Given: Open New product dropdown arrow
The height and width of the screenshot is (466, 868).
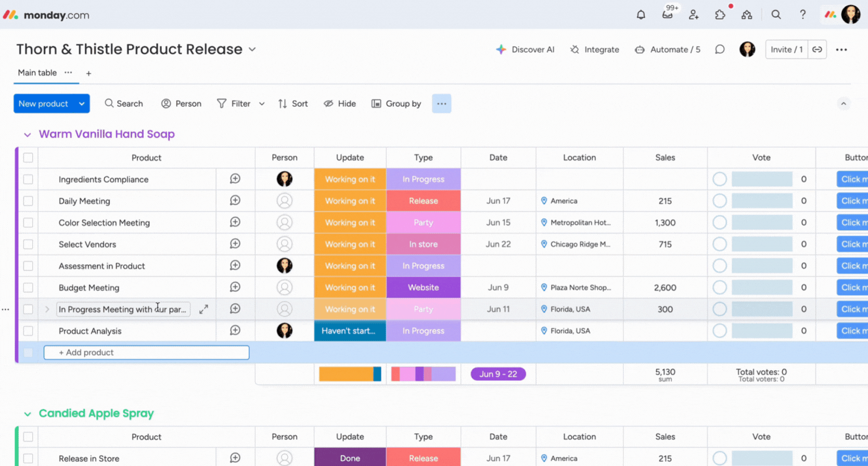Looking at the screenshot, I should tap(82, 103).
